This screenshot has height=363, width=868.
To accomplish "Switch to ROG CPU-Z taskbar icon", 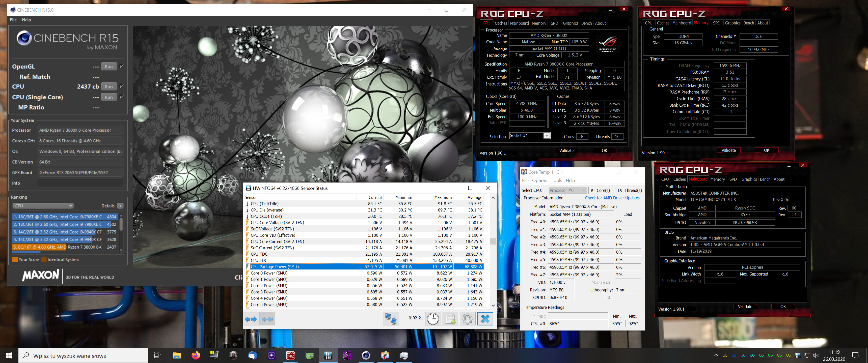I will 290,356.
